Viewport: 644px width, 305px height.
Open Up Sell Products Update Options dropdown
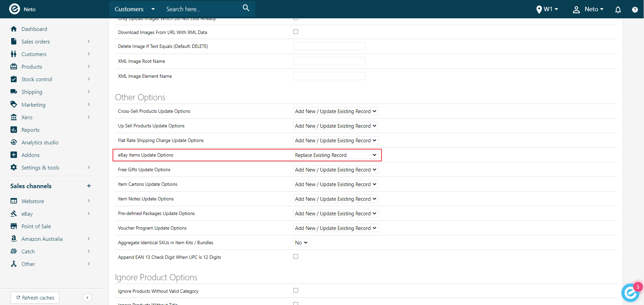[x=336, y=126]
